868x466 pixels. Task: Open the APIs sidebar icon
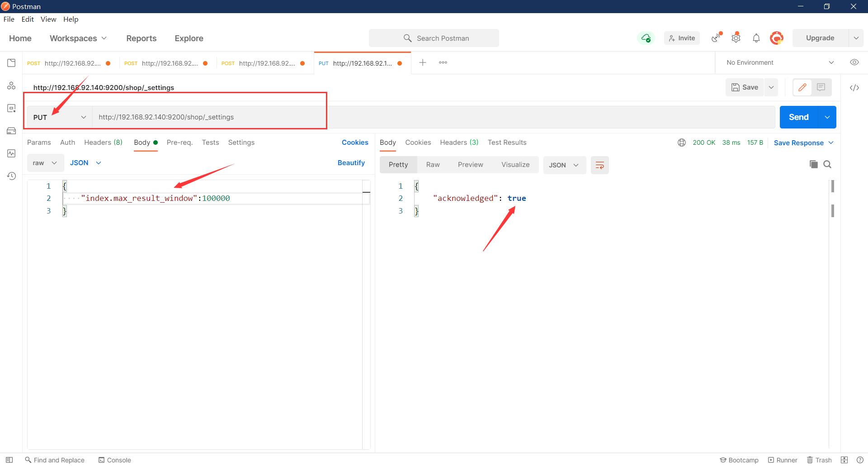(11, 86)
